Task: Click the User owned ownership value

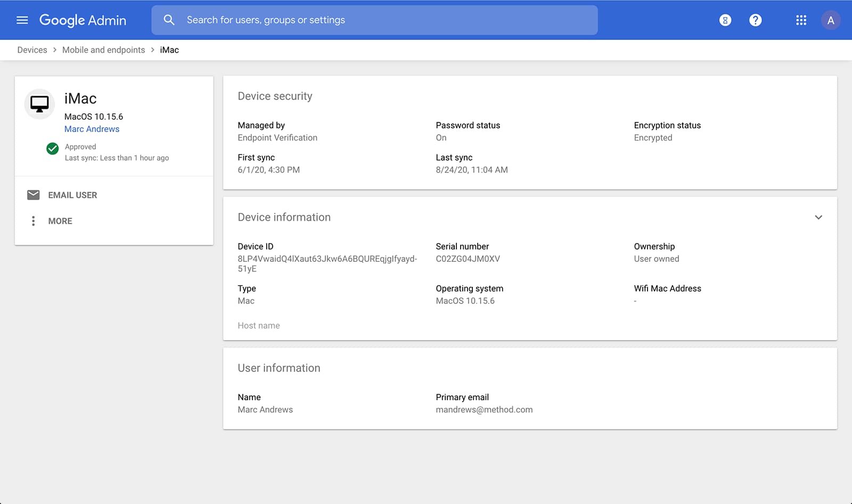Action: [656, 259]
